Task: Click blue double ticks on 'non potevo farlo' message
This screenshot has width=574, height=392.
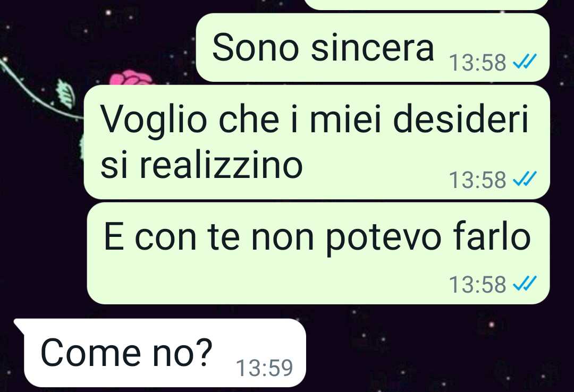Action: coord(525,283)
